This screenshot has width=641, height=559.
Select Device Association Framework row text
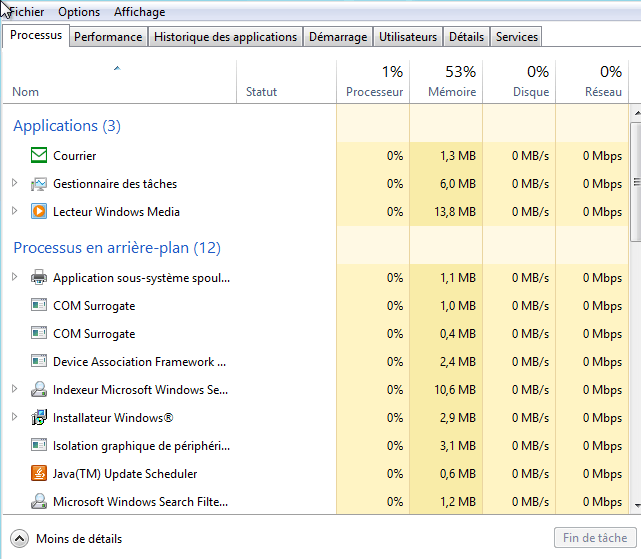tap(139, 361)
